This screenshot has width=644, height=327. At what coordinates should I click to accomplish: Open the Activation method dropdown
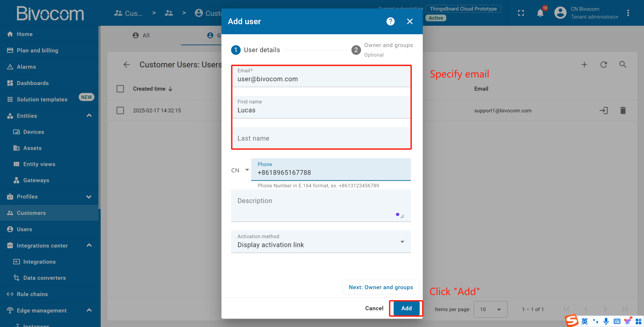(321, 242)
